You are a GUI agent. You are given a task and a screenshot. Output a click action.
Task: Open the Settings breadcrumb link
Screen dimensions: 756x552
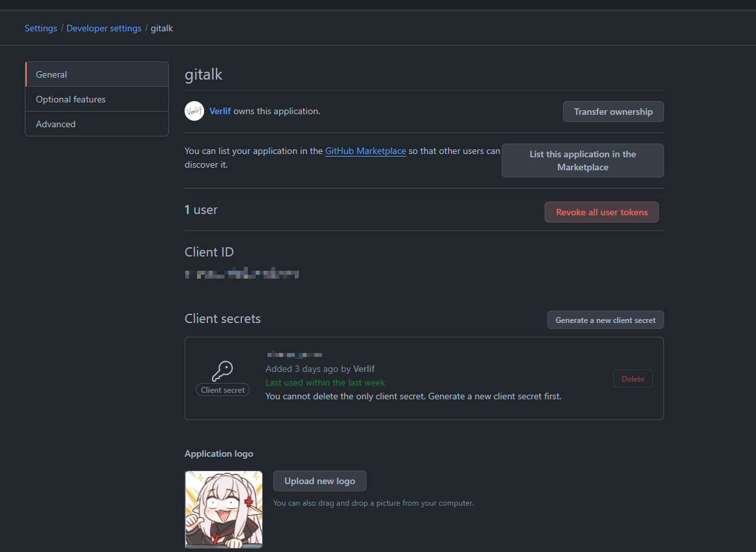[40, 28]
